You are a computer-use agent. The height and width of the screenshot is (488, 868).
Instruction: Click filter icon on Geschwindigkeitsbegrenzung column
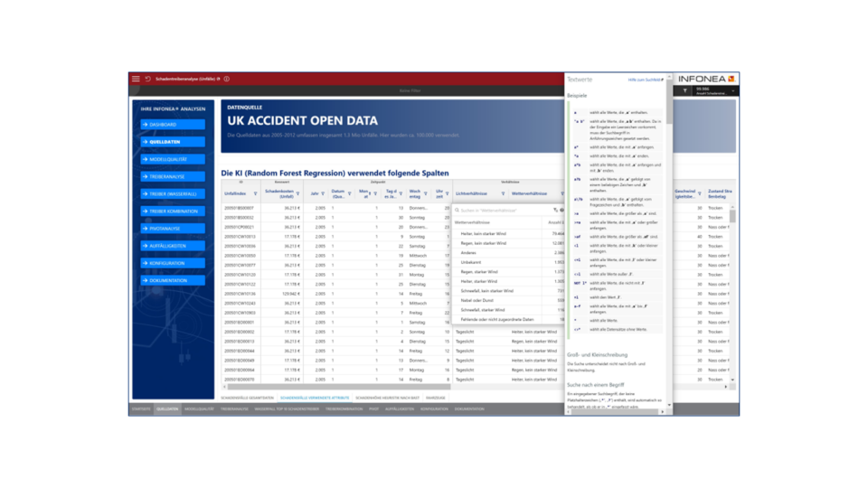(x=700, y=193)
